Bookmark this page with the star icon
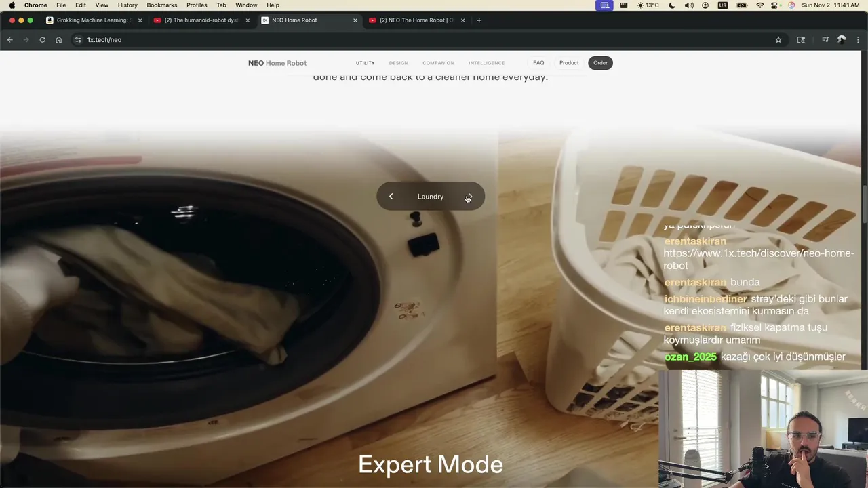Screen dimensions: 868x488 point(778,40)
